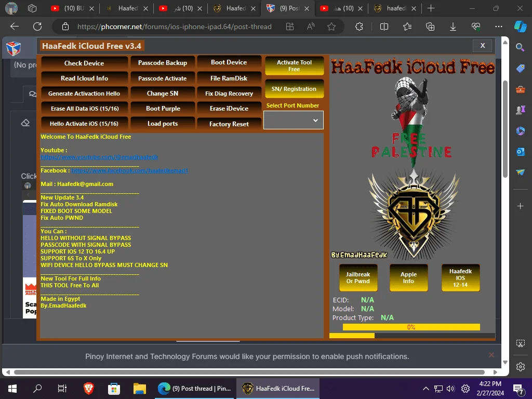This screenshot has width=532, height=399.
Task: Click the Haafedk IOS 12-14 button
Action: pos(460,278)
